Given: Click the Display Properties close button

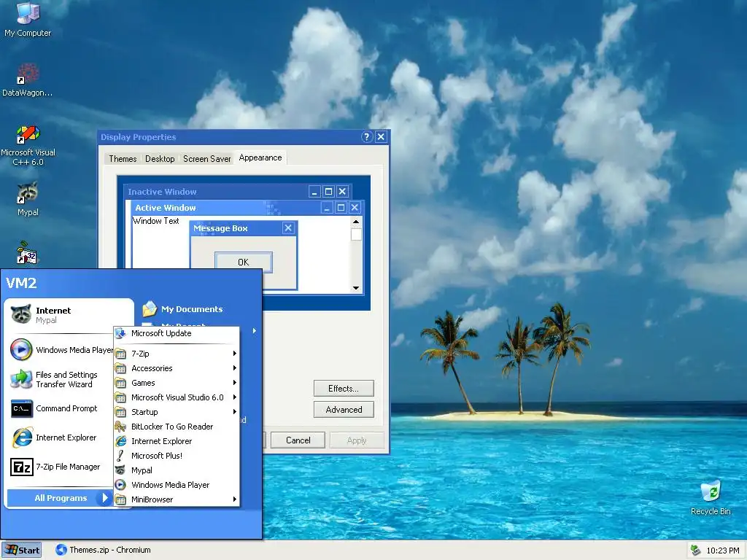Looking at the screenshot, I should coord(381,136).
